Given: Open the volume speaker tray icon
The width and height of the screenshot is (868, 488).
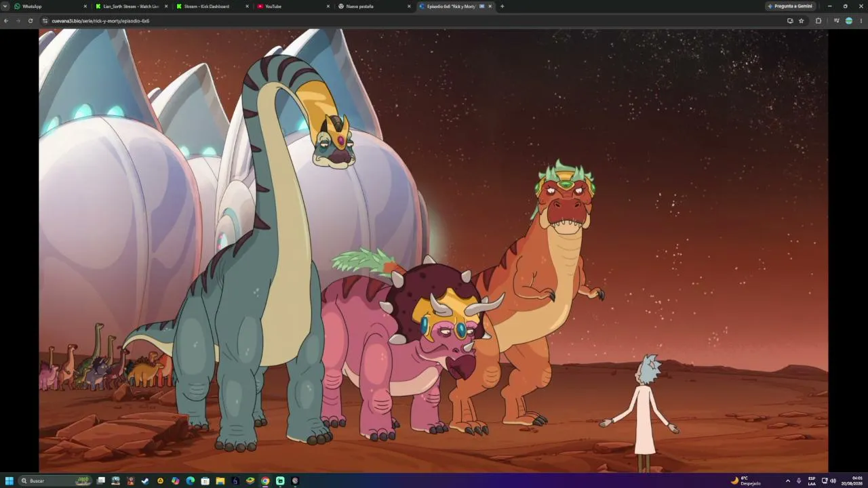Looking at the screenshot, I should click(x=833, y=481).
